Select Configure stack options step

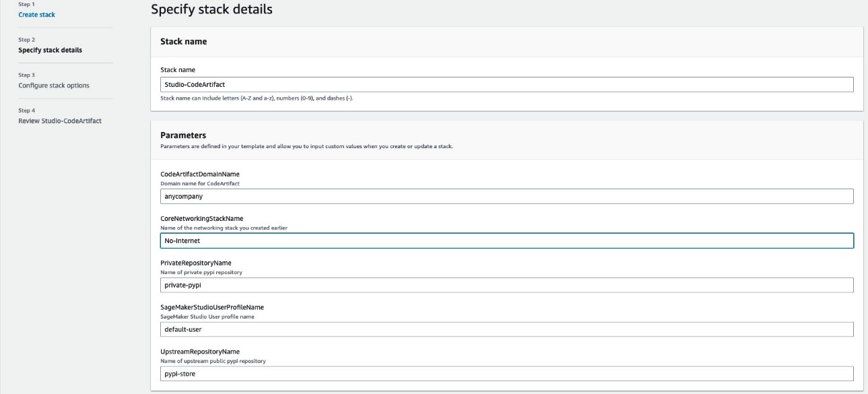pos(54,86)
